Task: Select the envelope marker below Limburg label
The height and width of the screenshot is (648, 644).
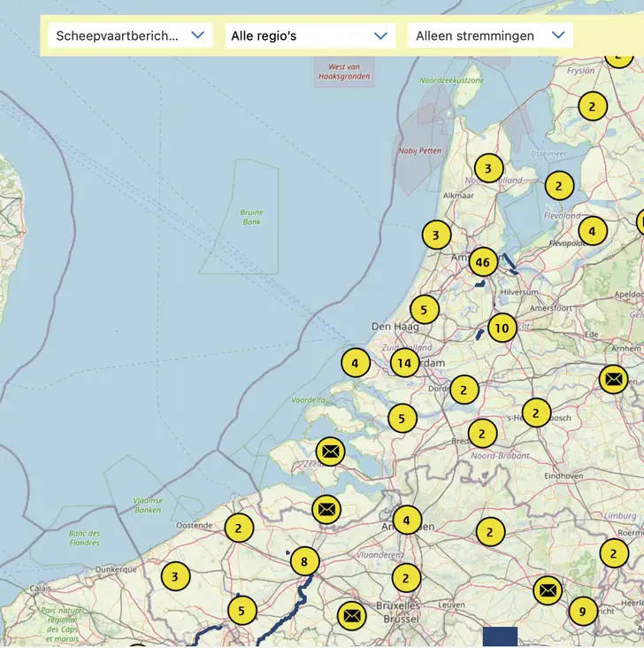Action: click(x=548, y=590)
